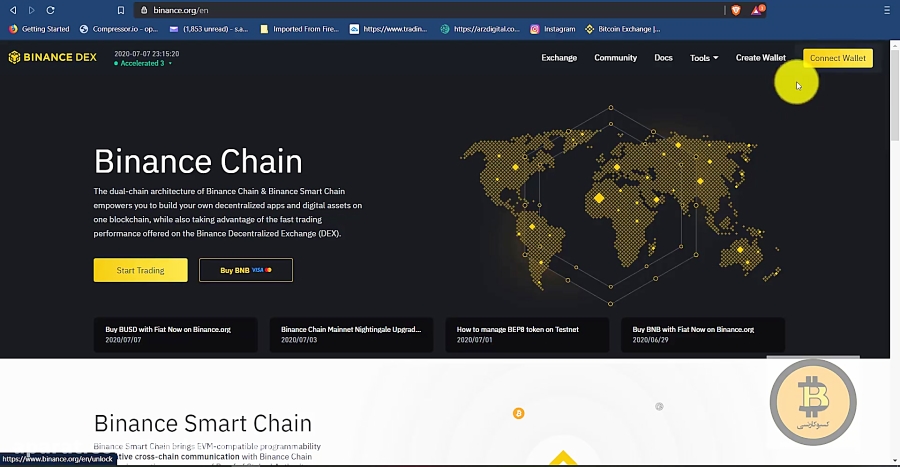The width and height of the screenshot is (900, 467).
Task: Open the Bitcoin Exchange bookmark
Action: click(x=623, y=29)
